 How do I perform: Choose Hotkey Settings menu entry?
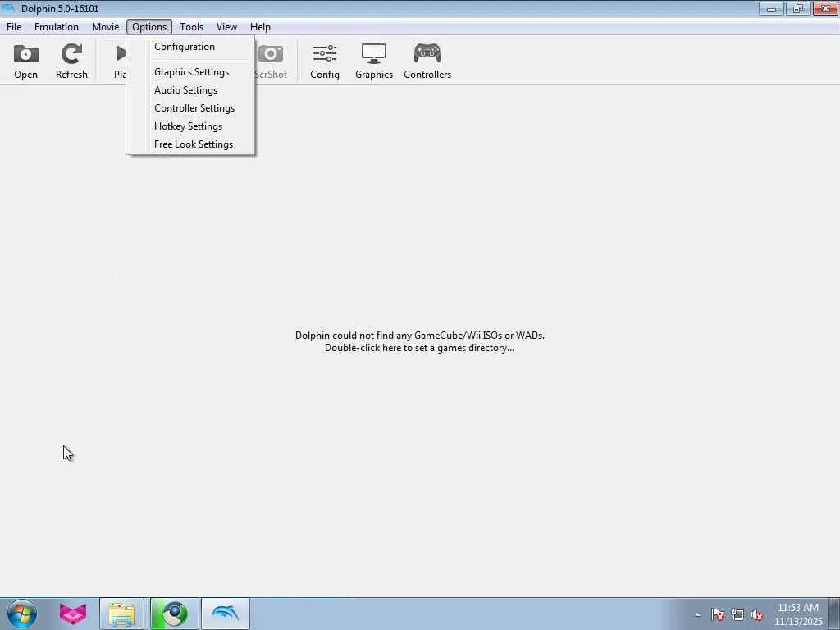(190, 126)
